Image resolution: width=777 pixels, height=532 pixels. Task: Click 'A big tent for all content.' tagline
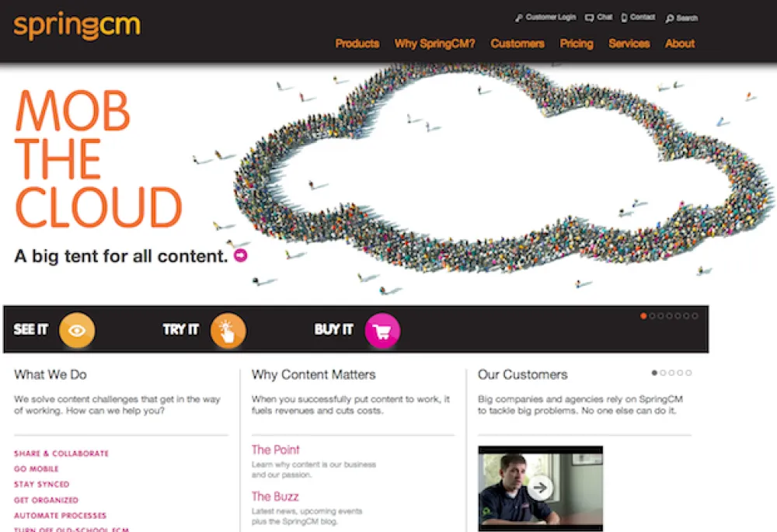tap(121, 256)
